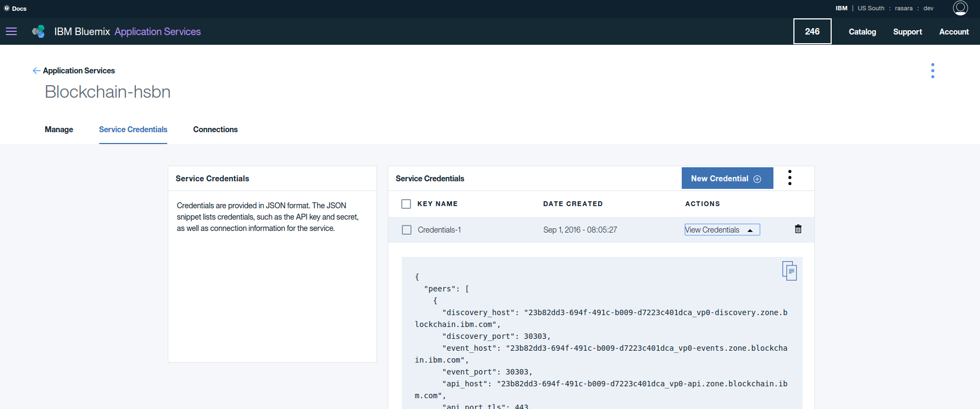This screenshot has height=409, width=980.
Task: Click the "discovery_host" value line
Action: 601,318
